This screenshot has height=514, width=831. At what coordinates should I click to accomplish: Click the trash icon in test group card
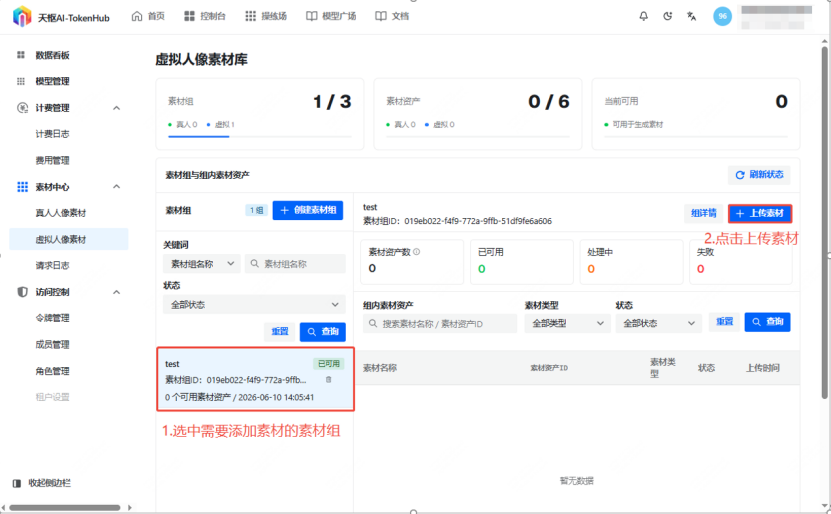tap(329, 379)
